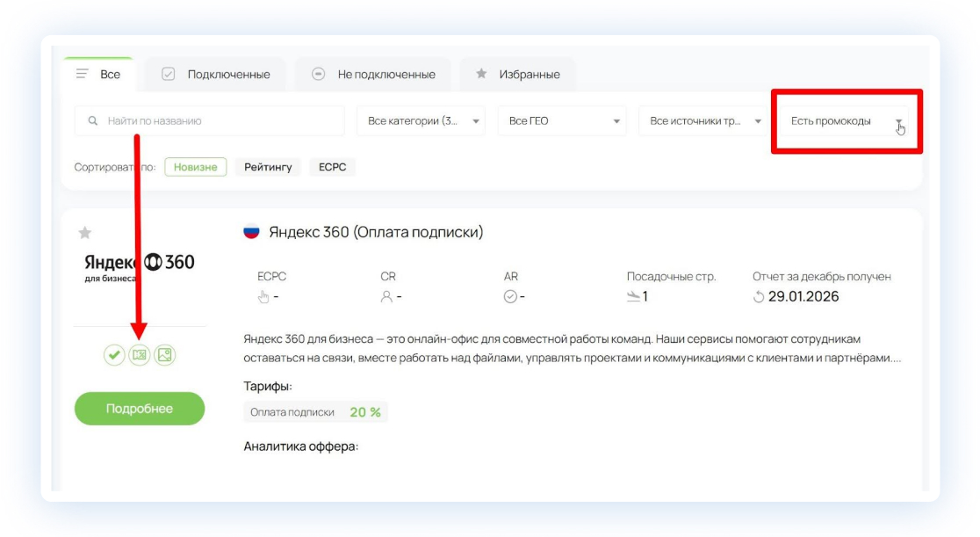Screen dimensions: 980x537
Task: Switch to the Все tab
Action: point(98,75)
